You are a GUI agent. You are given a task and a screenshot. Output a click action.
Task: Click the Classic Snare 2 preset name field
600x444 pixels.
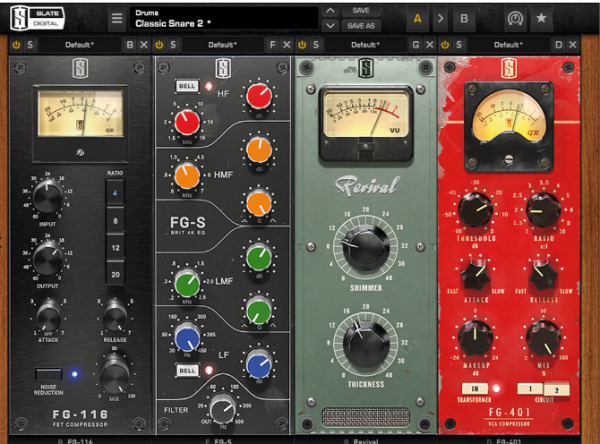pos(220,21)
